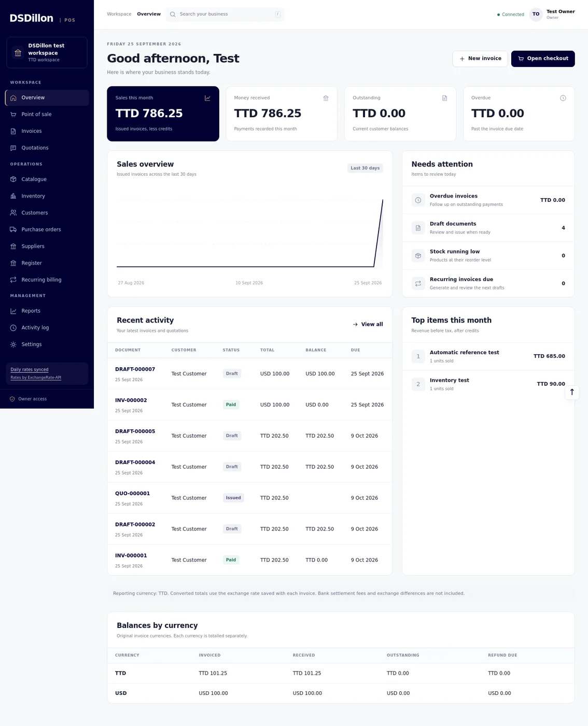Click the Purchase orders truck icon
This screenshot has height=726, width=588.
point(13,230)
